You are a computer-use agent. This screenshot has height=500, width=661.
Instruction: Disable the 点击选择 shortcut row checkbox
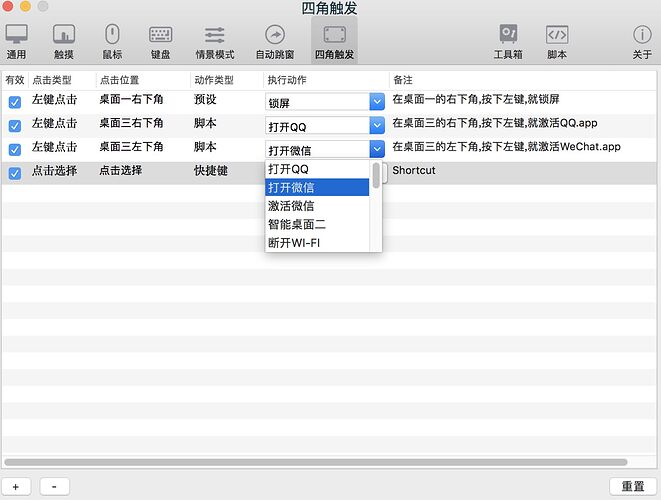click(x=15, y=174)
